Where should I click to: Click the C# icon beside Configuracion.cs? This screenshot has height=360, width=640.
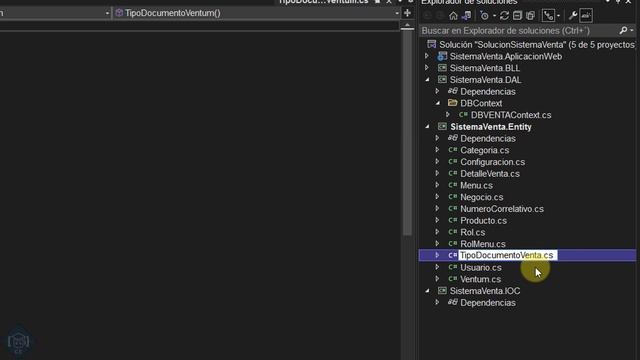pos(452,162)
